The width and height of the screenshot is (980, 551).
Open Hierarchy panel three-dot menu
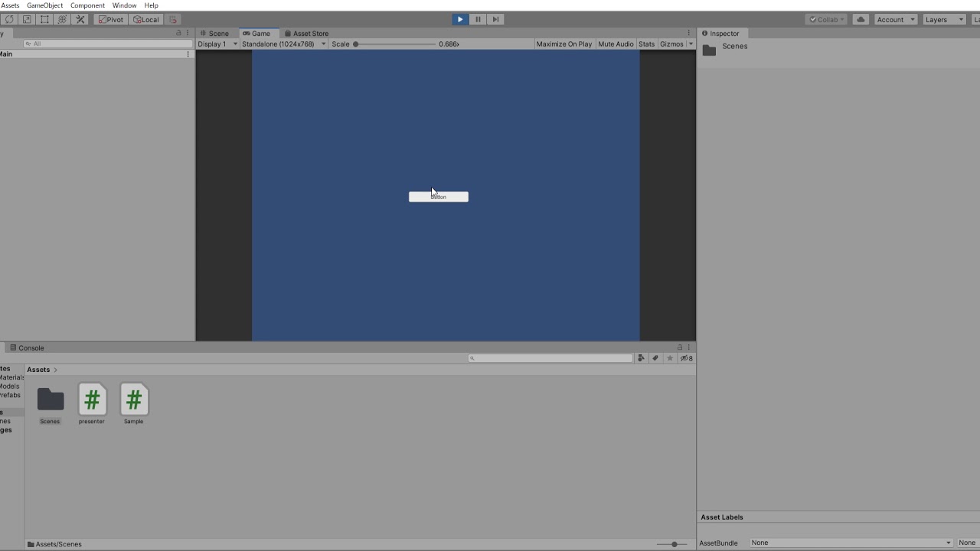[x=188, y=33]
